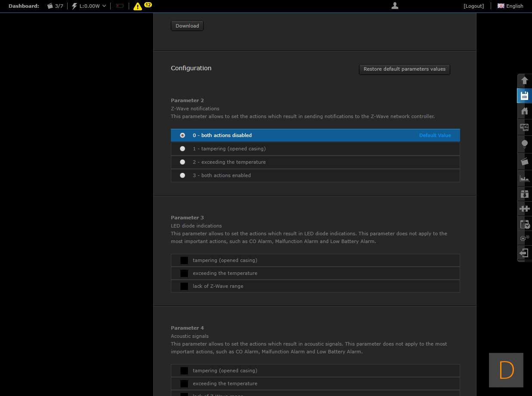Open the energy chart icon in sidebar

pyautogui.click(x=524, y=178)
